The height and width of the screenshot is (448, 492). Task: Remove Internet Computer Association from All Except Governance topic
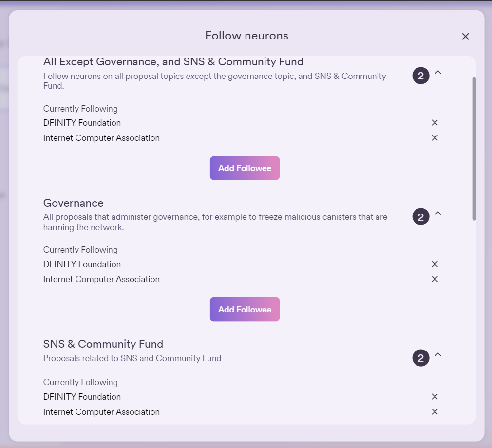pos(435,138)
